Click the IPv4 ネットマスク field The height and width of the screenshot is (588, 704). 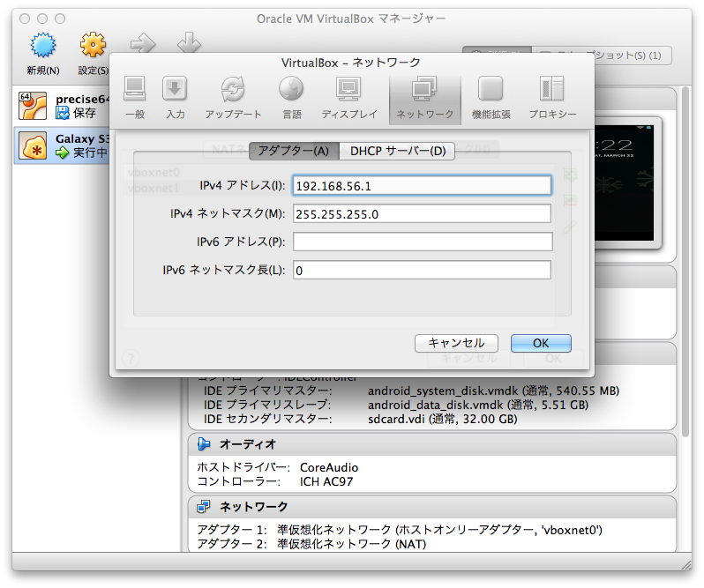422,214
